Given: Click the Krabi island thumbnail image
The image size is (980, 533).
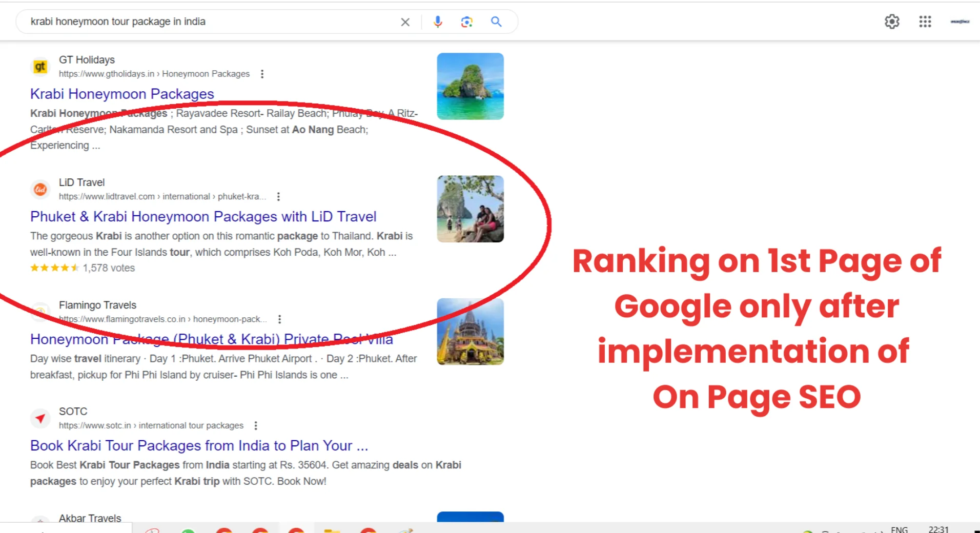Looking at the screenshot, I should [x=470, y=86].
